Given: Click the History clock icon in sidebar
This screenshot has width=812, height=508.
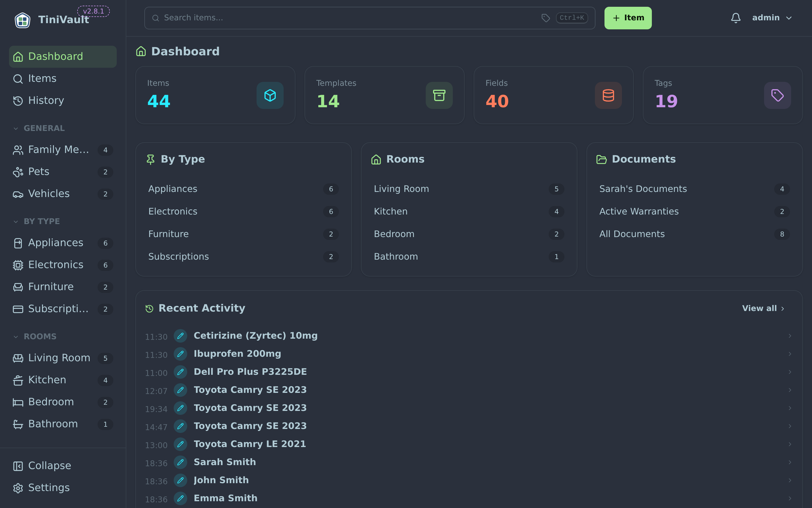Looking at the screenshot, I should tap(18, 101).
